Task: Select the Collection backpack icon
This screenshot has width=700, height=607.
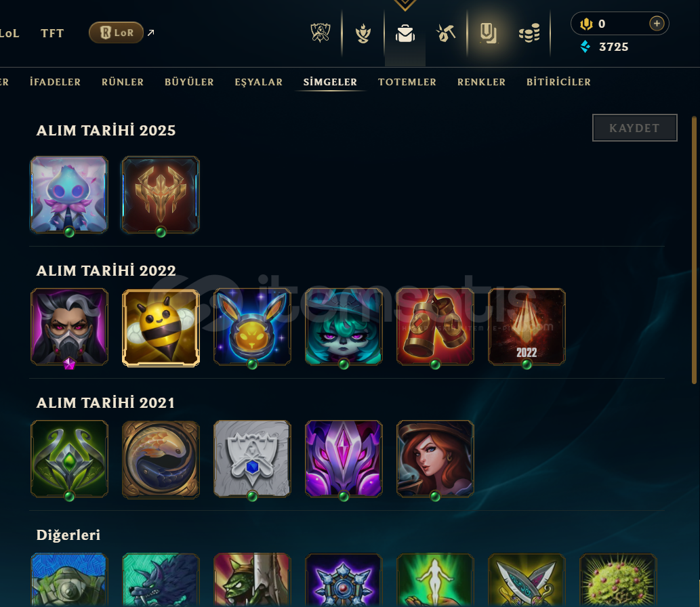Action: click(x=405, y=33)
